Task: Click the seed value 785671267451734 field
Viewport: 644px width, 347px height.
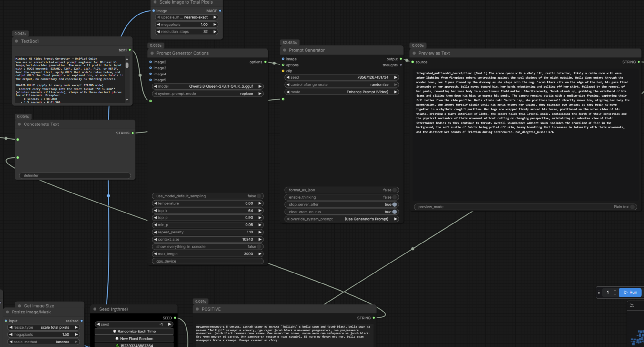Action: [x=341, y=77]
